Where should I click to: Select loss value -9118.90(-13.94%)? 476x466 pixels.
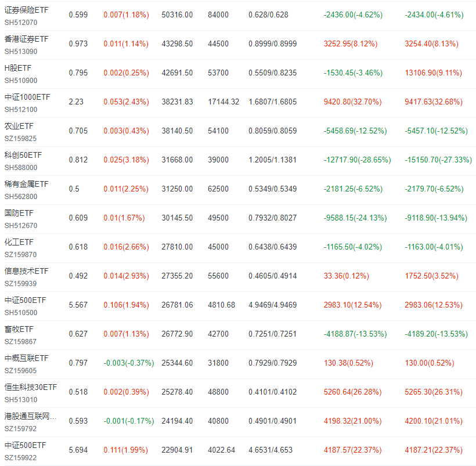point(435,218)
